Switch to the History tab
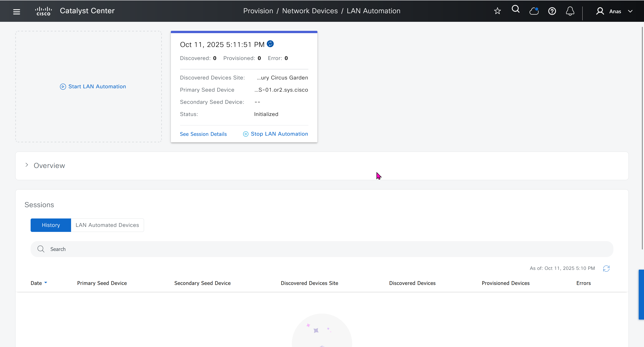The image size is (644, 347). [51, 225]
